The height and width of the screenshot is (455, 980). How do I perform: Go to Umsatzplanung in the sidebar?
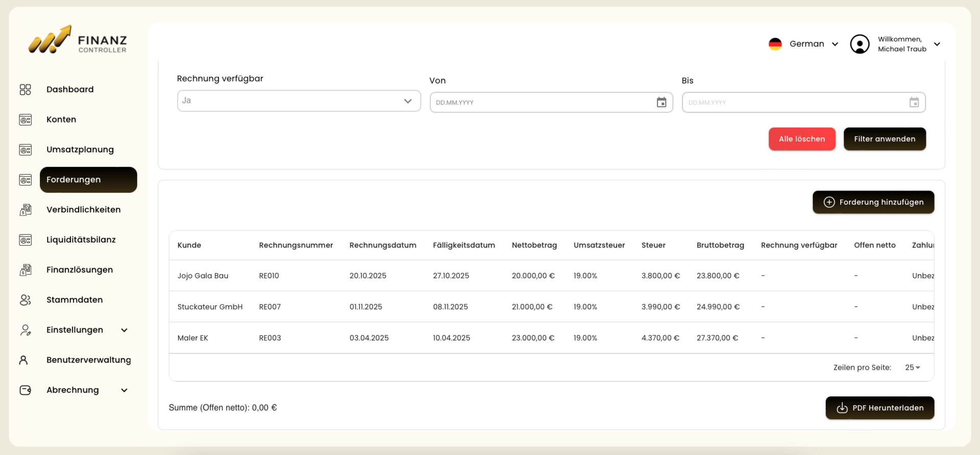(80, 150)
